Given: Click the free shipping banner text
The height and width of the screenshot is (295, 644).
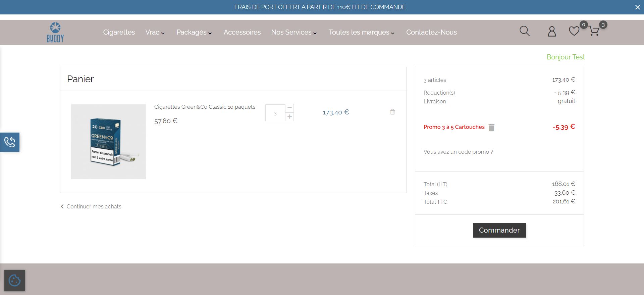Looking at the screenshot, I should point(320,7).
